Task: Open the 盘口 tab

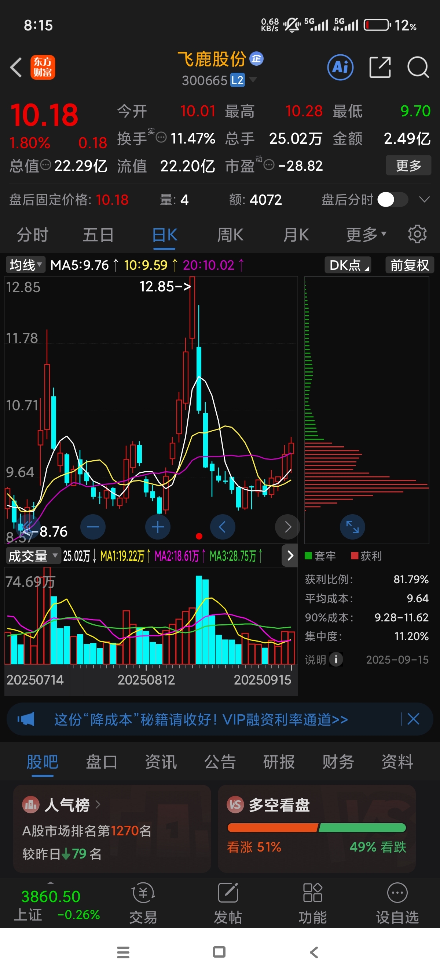Action: tap(102, 762)
